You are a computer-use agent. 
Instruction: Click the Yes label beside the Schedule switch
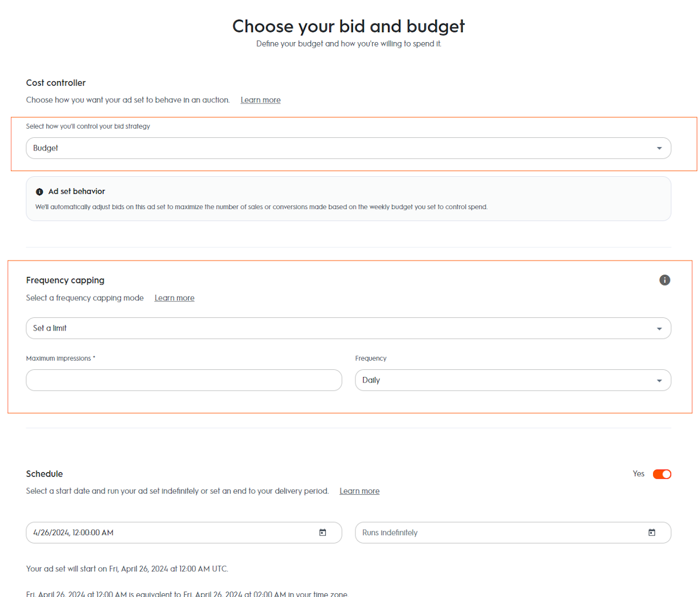pos(638,474)
